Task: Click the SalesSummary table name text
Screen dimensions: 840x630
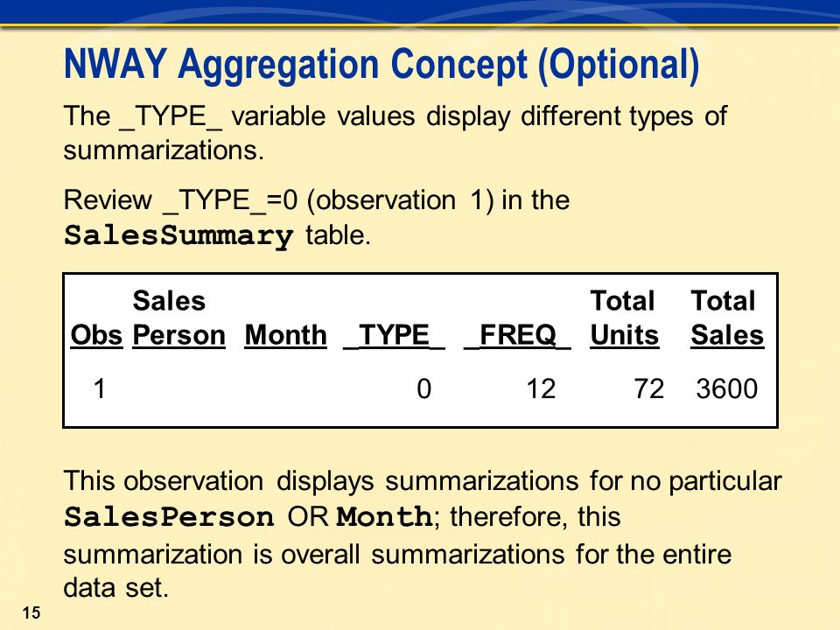Action: pyautogui.click(x=178, y=235)
